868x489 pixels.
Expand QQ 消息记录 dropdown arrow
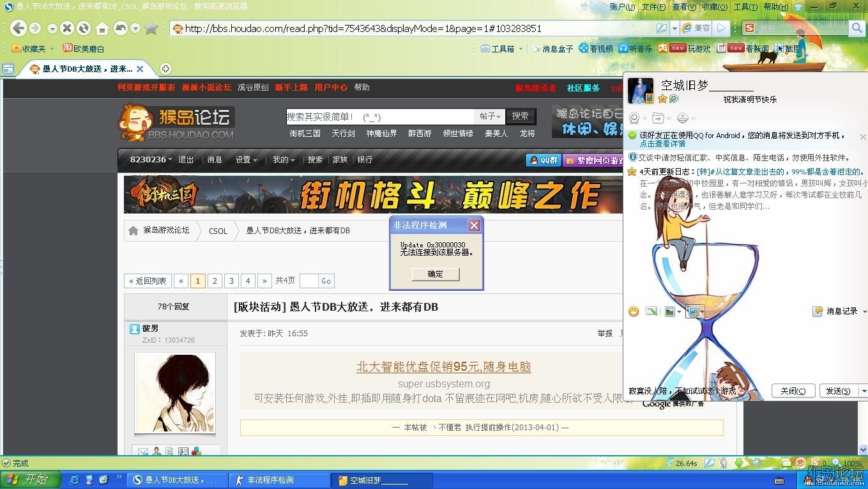coord(864,311)
